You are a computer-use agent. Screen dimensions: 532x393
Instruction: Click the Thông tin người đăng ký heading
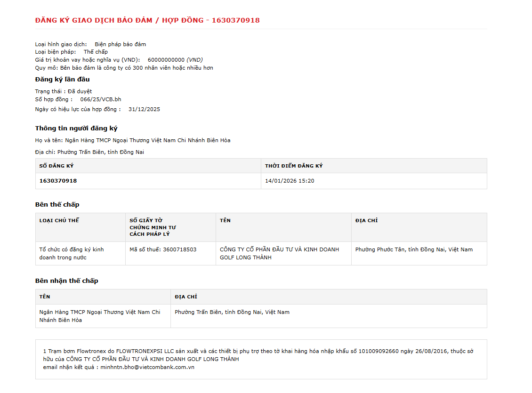[x=76, y=128]
